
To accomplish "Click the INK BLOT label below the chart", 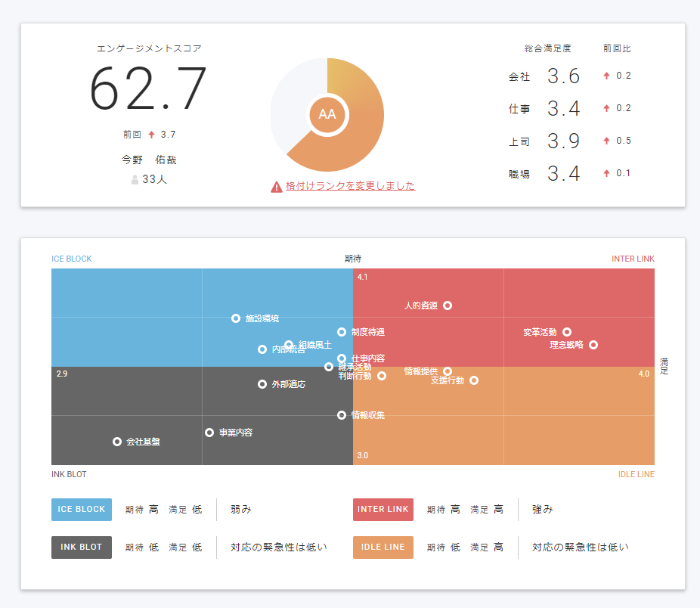I will tap(69, 474).
